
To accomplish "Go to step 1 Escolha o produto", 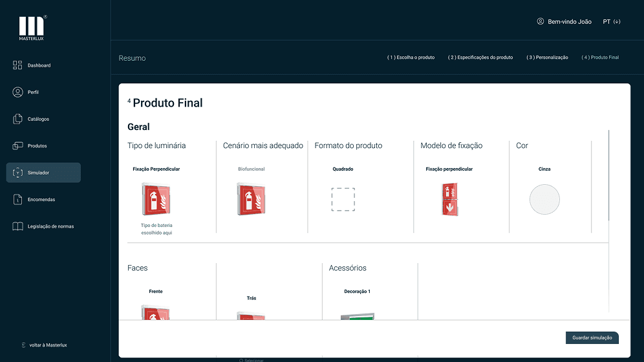I will tap(411, 58).
